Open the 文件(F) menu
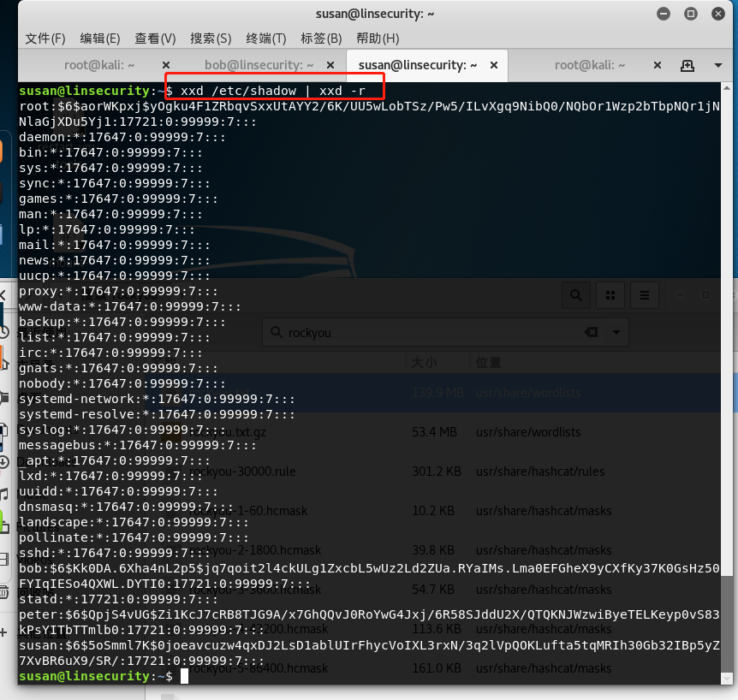The height and width of the screenshot is (700, 738). [x=45, y=39]
